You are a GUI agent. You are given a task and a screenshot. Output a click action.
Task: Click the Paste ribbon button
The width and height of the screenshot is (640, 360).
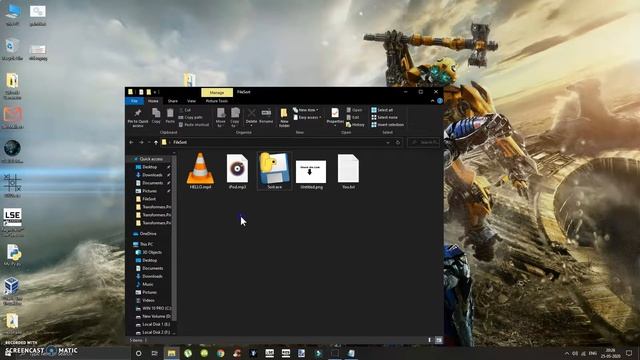tap(170, 116)
